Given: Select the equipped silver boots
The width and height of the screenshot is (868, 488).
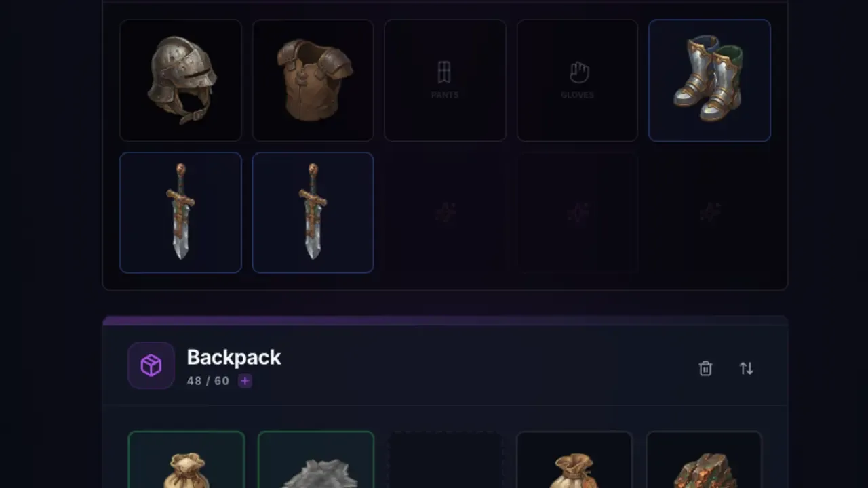Looking at the screenshot, I should click(709, 80).
